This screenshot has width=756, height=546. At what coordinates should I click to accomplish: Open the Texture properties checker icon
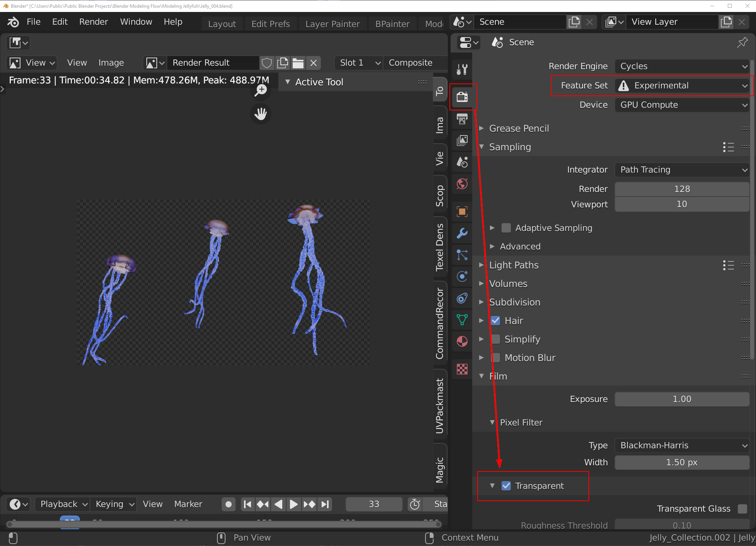(462, 369)
